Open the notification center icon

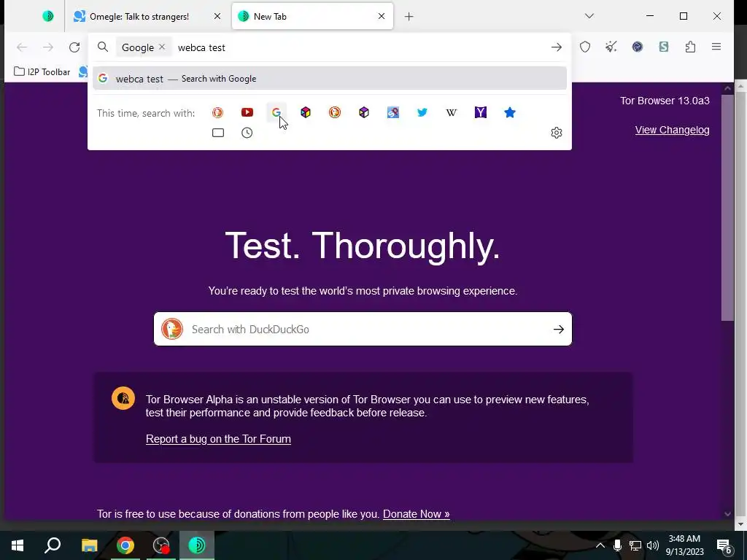coord(724,545)
